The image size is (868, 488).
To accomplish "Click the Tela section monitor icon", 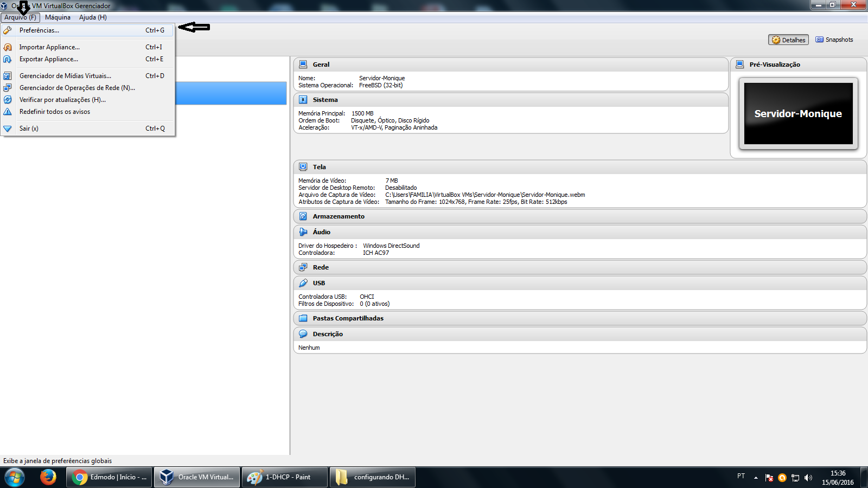I will click(x=303, y=167).
